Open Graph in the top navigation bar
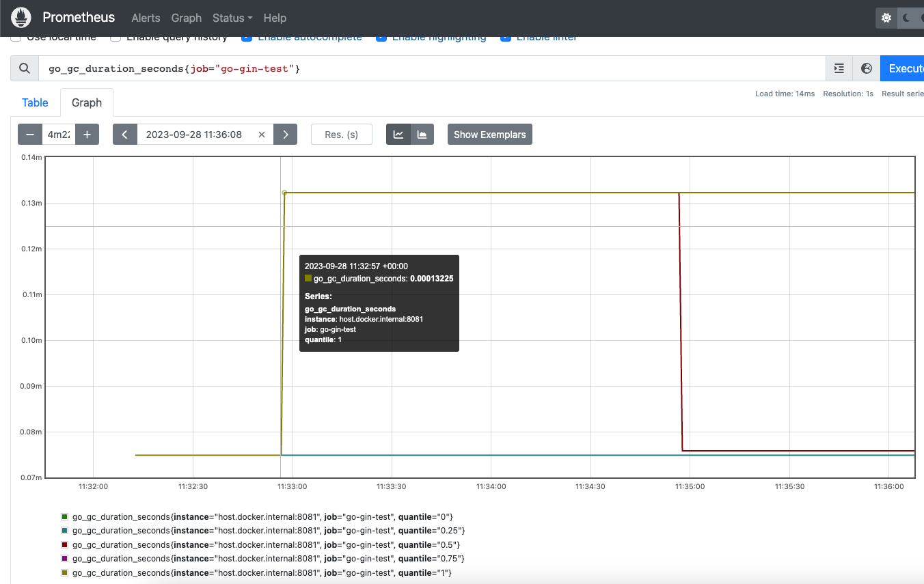This screenshot has height=584, width=924. click(x=187, y=18)
